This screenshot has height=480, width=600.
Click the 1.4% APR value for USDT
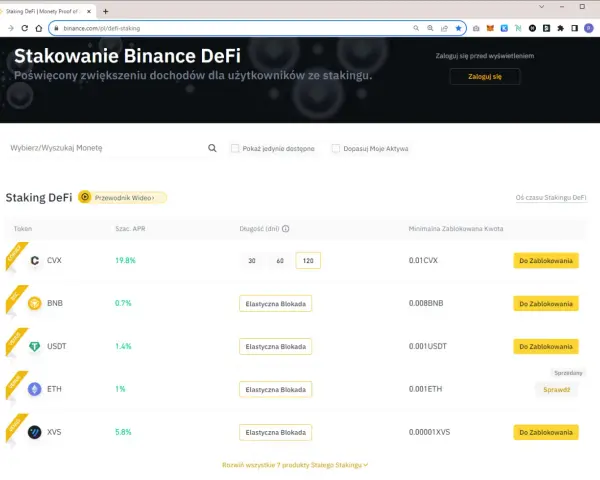123,346
